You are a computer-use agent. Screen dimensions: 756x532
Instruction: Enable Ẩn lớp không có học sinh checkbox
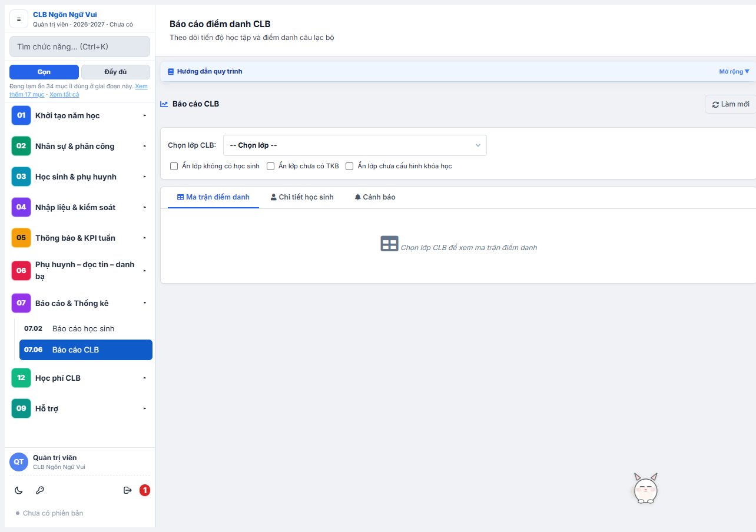174,167
